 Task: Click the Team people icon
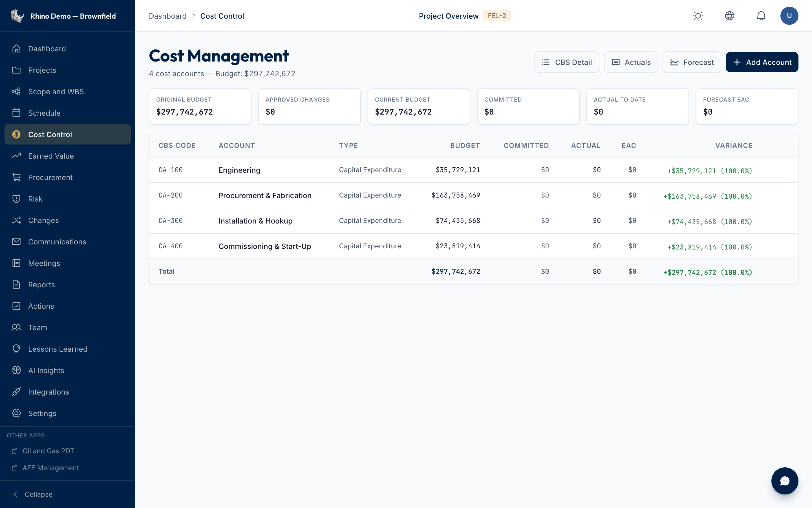coord(16,328)
